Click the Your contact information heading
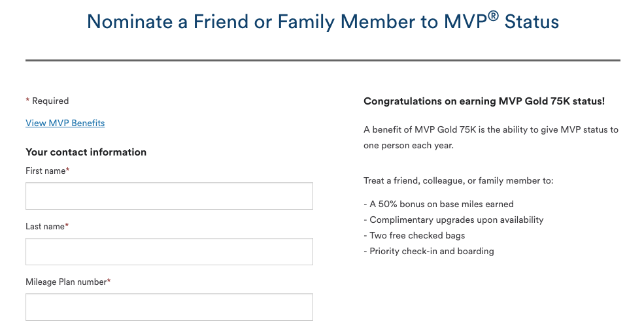 (x=86, y=152)
